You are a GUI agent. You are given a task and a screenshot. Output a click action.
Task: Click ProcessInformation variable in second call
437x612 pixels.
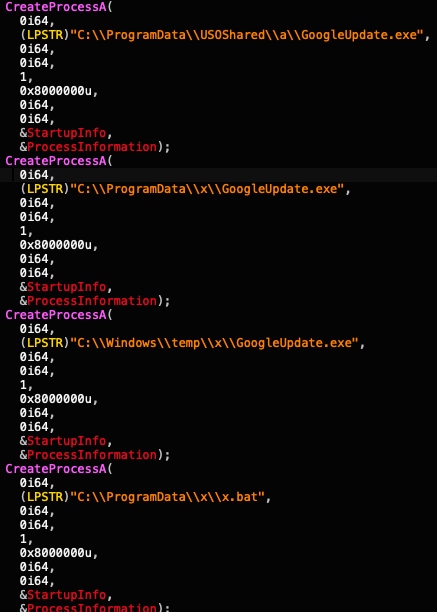[92, 301]
